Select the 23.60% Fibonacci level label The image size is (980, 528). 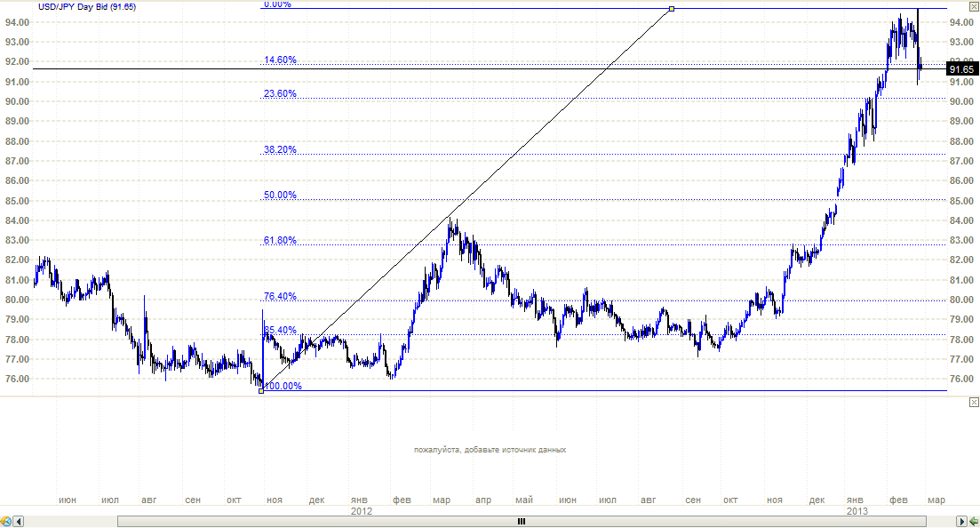(280, 94)
